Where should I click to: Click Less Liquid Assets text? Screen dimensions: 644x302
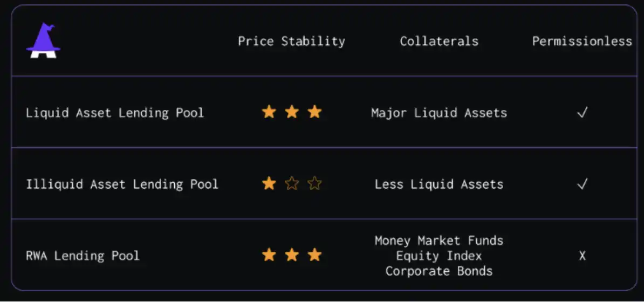click(x=439, y=184)
